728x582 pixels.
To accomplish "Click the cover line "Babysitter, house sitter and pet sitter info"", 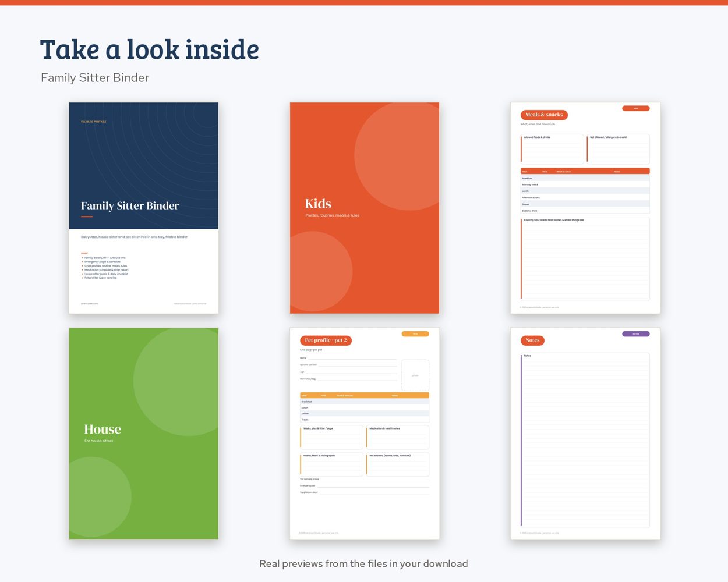I will [x=134, y=237].
